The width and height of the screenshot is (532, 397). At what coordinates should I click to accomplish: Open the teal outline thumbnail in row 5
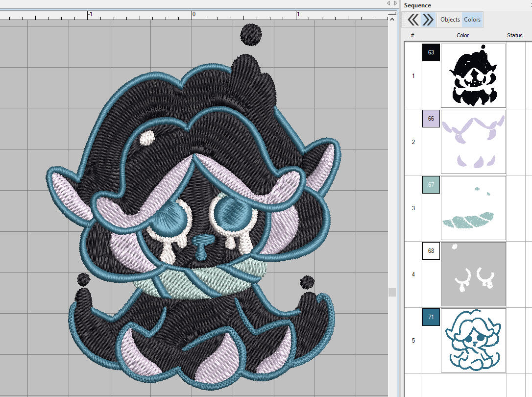[473, 340]
